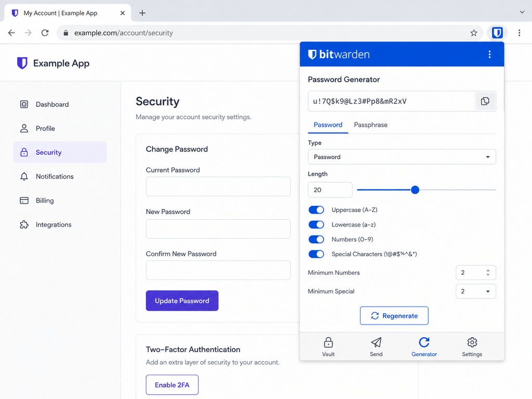The width and height of the screenshot is (532, 399).
Task: Toggle Lowercase (a-z) switch
Action: click(x=316, y=224)
